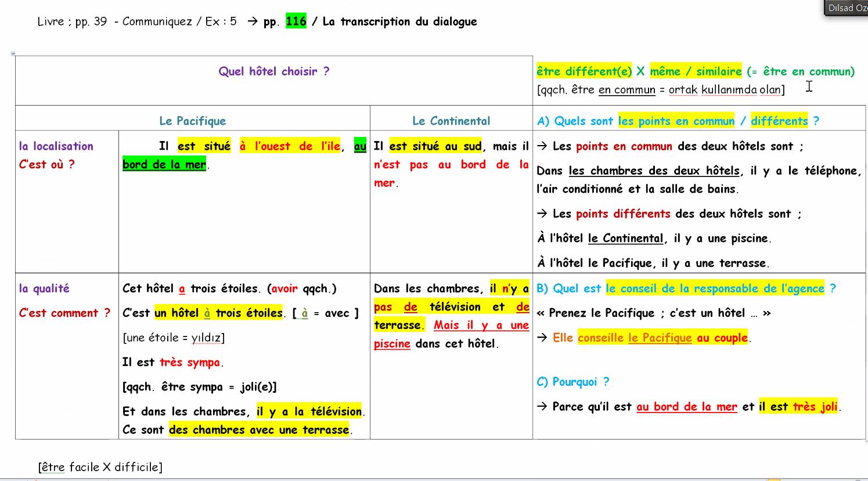Click the red 'C'est où ?' text

click(47, 164)
